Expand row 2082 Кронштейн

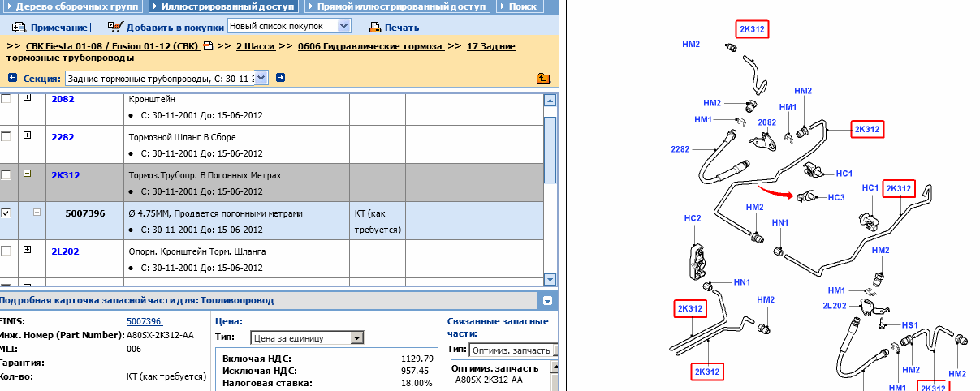click(27, 97)
